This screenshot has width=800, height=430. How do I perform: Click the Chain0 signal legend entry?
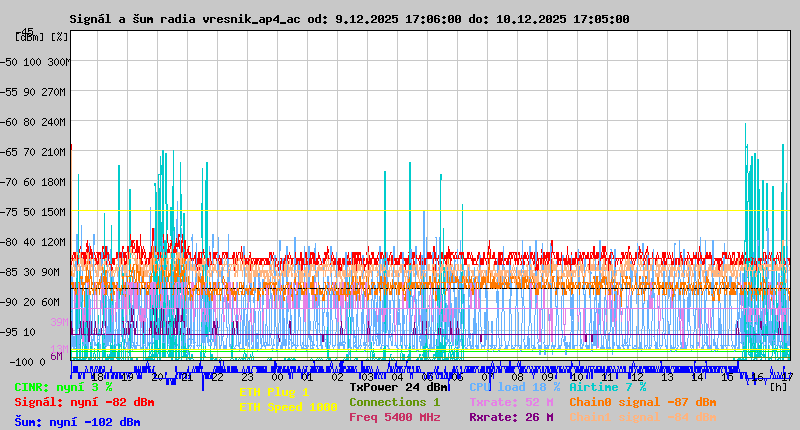642,402
